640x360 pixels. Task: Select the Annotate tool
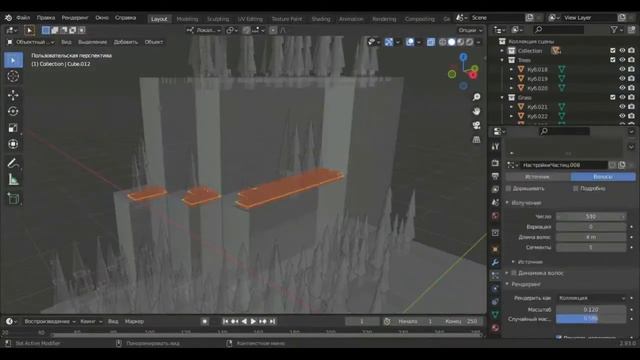coord(13,163)
